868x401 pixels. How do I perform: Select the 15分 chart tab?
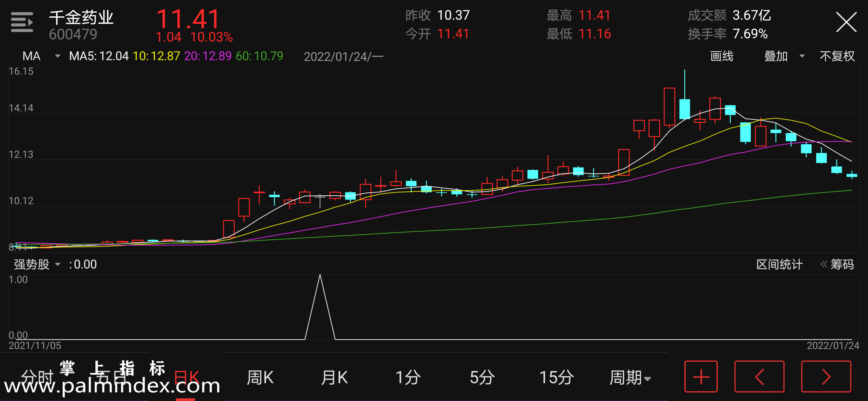pos(556,378)
